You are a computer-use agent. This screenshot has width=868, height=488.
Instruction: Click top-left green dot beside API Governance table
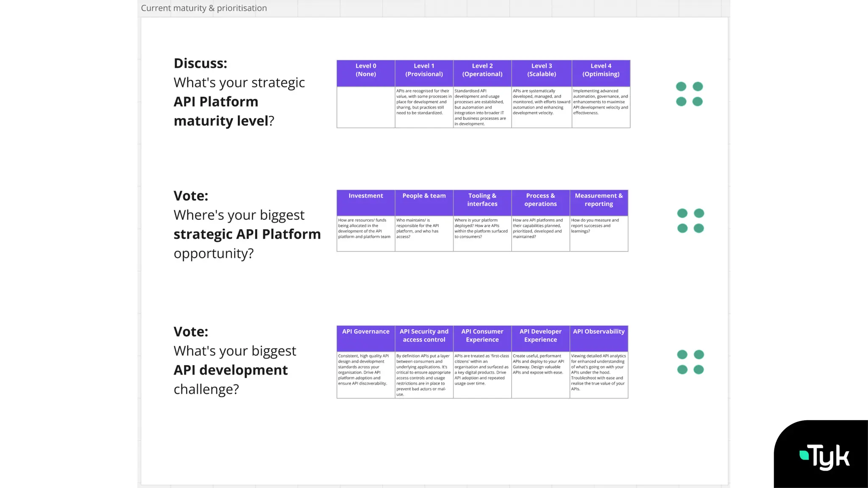[x=682, y=355]
